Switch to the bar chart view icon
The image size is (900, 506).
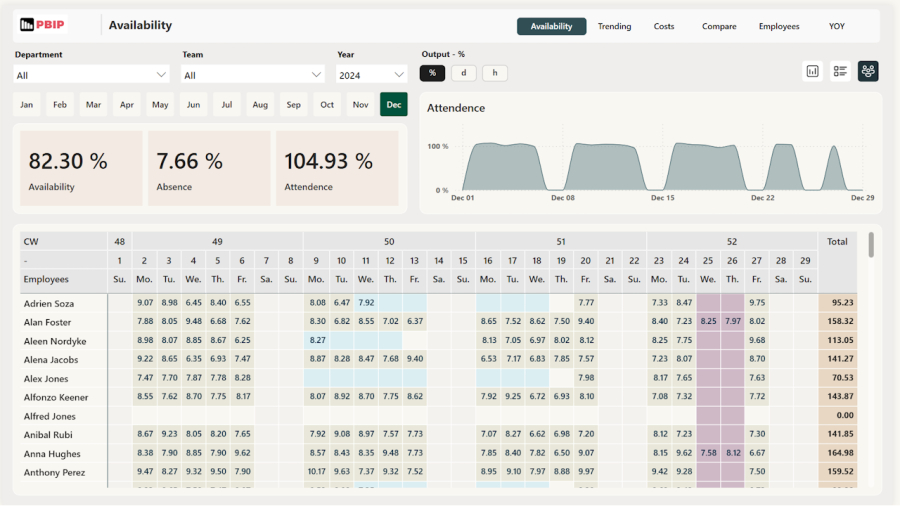click(x=812, y=71)
